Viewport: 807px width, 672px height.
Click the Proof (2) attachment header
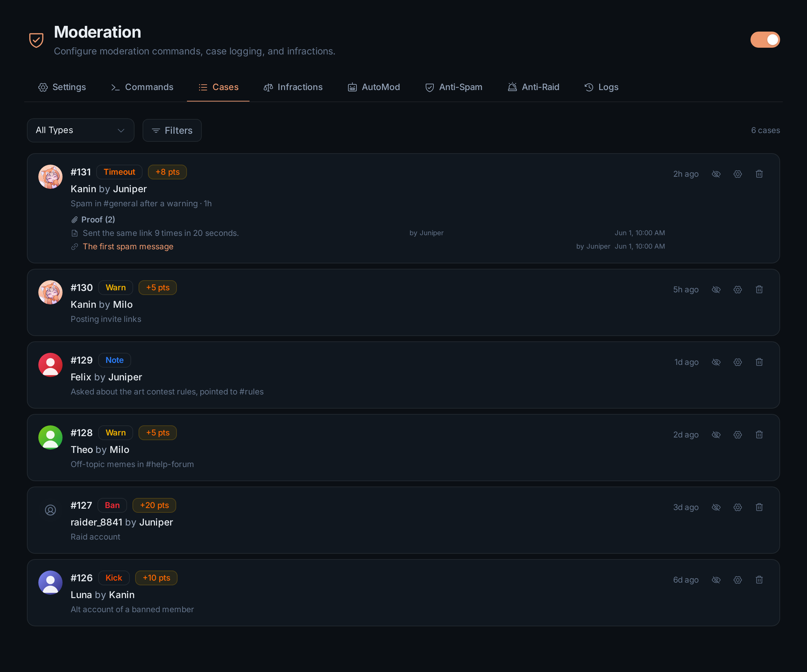(93, 220)
